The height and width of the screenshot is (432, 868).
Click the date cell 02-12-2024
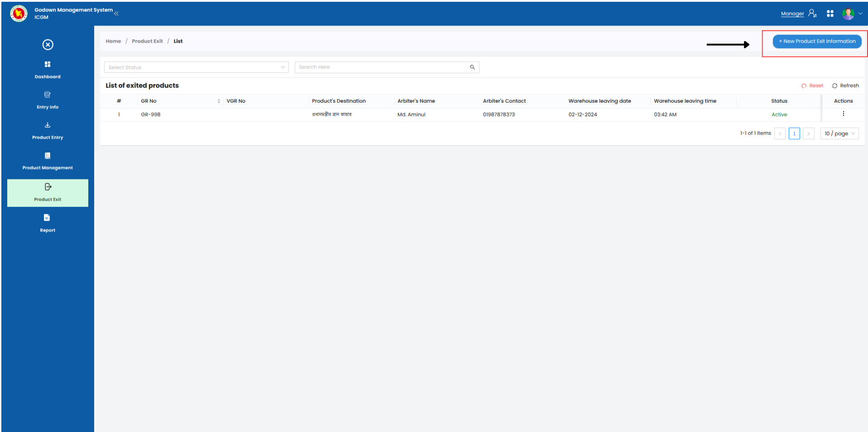click(x=583, y=115)
